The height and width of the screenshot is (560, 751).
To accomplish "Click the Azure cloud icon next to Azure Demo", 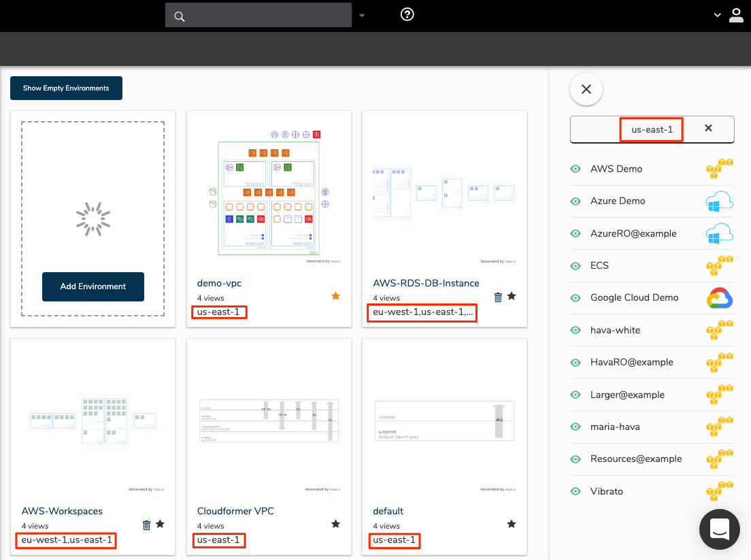I will pyautogui.click(x=719, y=201).
